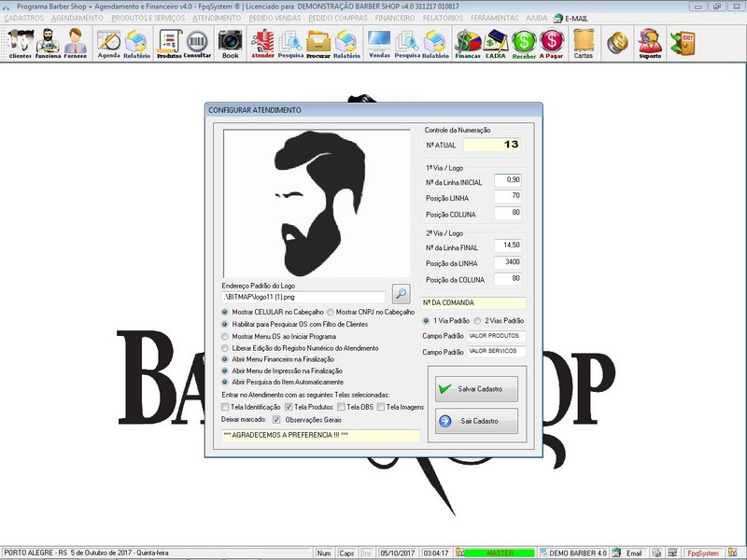Open the Relatório icon beside Finanças

point(435,43)
